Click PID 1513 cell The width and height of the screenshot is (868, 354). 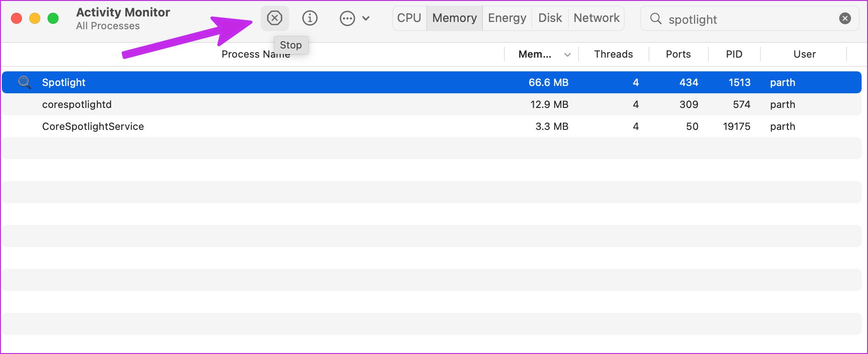739,82
